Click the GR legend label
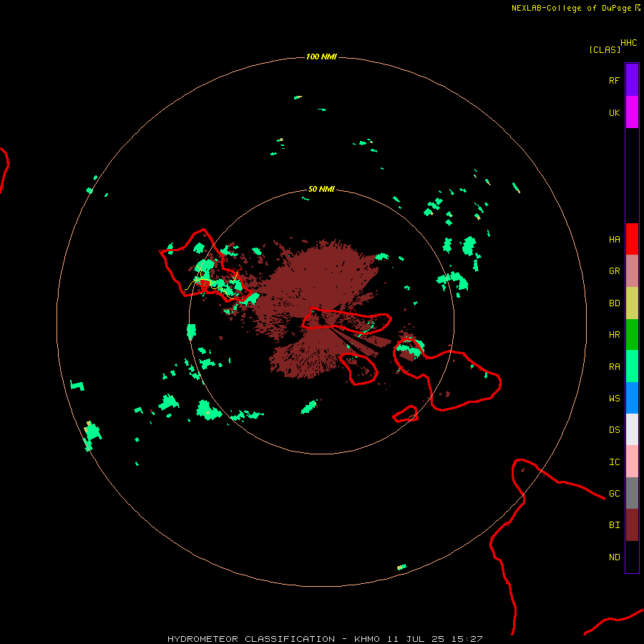This screenshot has height=644, width=644. pyautogui.click(x=614, y=271)
